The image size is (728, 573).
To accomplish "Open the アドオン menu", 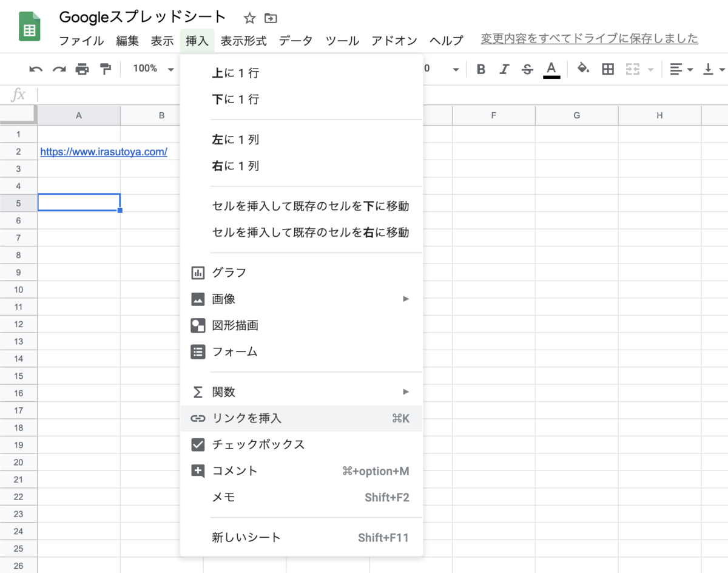I will coord(394,41).
